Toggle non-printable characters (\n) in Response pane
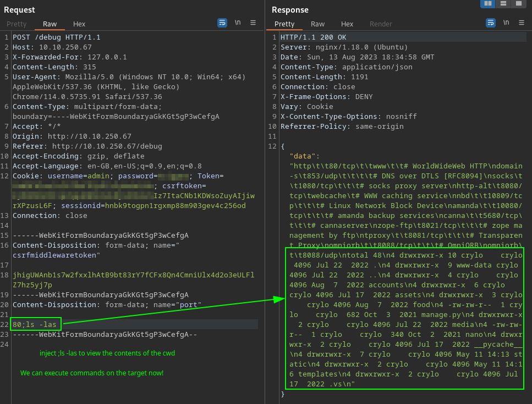The width and height of the screenshot is (532, 404). coord(506,23)
